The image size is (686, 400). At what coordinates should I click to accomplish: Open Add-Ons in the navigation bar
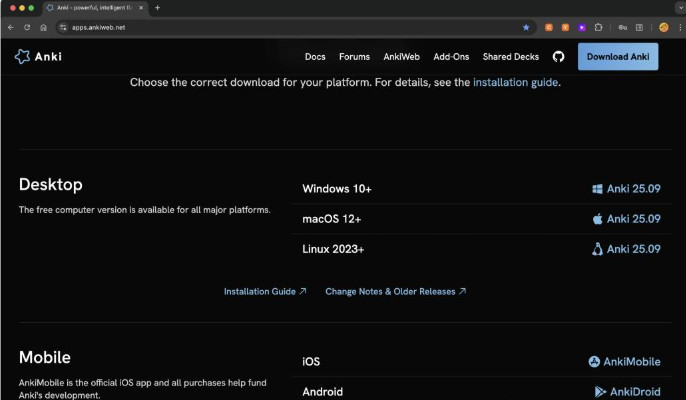click(451, 56)
